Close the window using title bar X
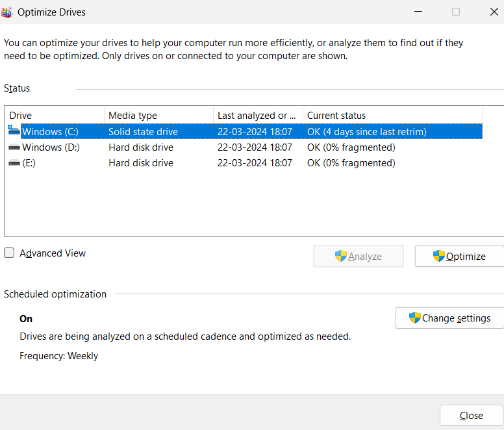The image size is (504, 430). pos(493,12)
